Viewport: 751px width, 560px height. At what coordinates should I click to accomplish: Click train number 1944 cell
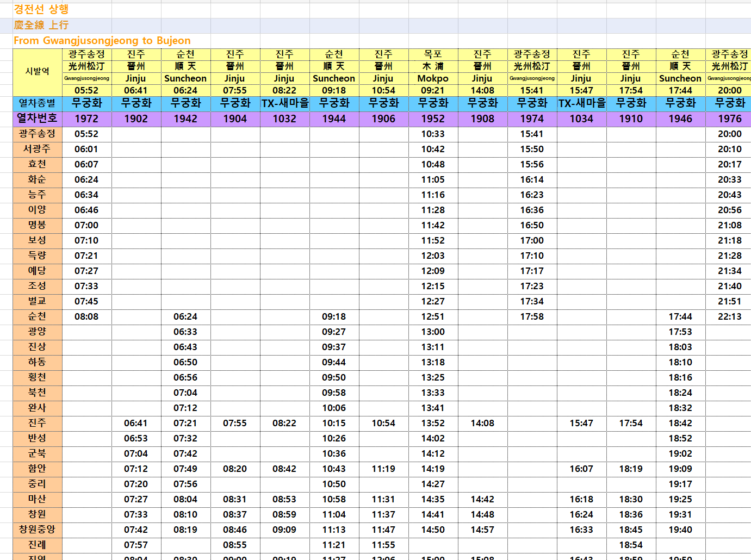click(334, 119)
